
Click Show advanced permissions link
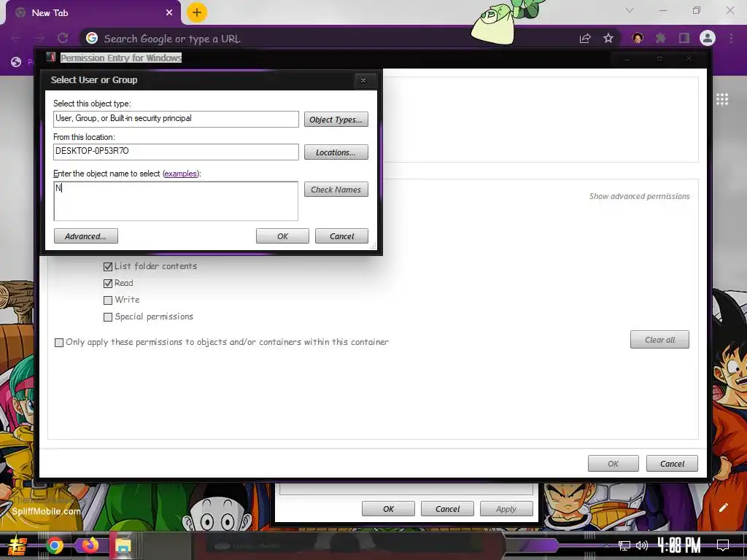(639, 196)
